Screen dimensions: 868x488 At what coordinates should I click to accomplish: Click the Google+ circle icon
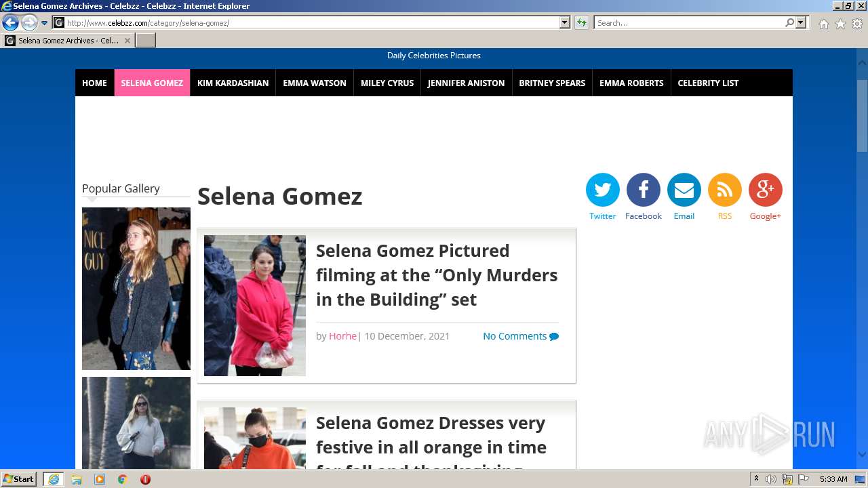tap(765, 190)
